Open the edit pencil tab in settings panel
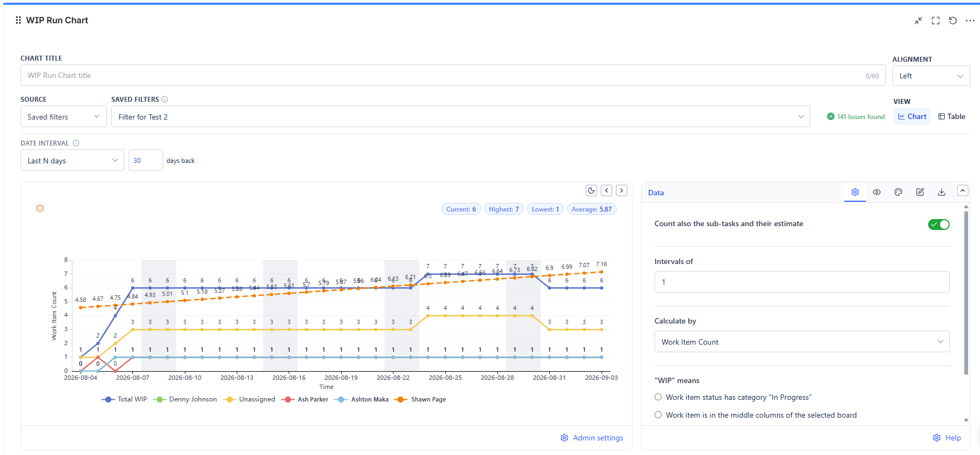Image resolution: width=980 pixels, height=455 pixels. coord(920,192)
